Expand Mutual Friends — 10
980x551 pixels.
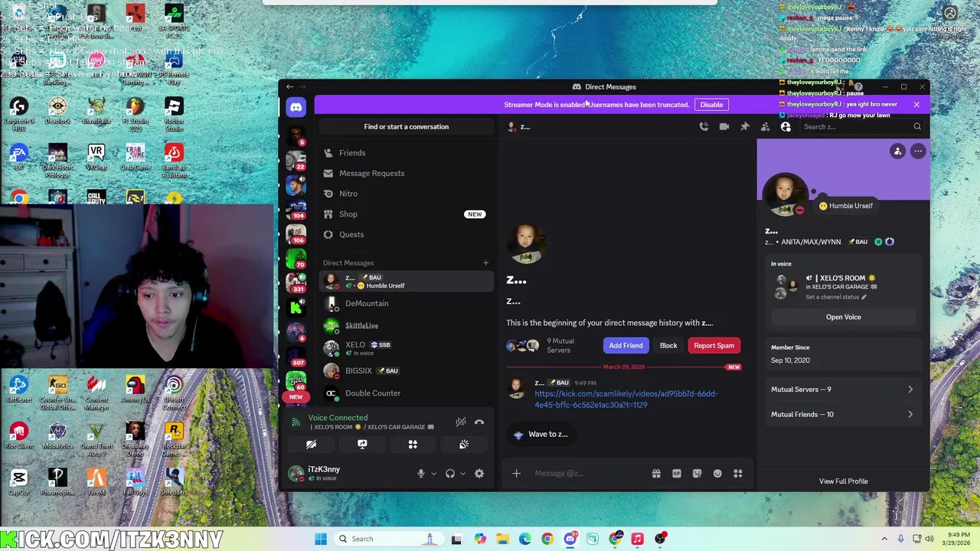point(842,415)
